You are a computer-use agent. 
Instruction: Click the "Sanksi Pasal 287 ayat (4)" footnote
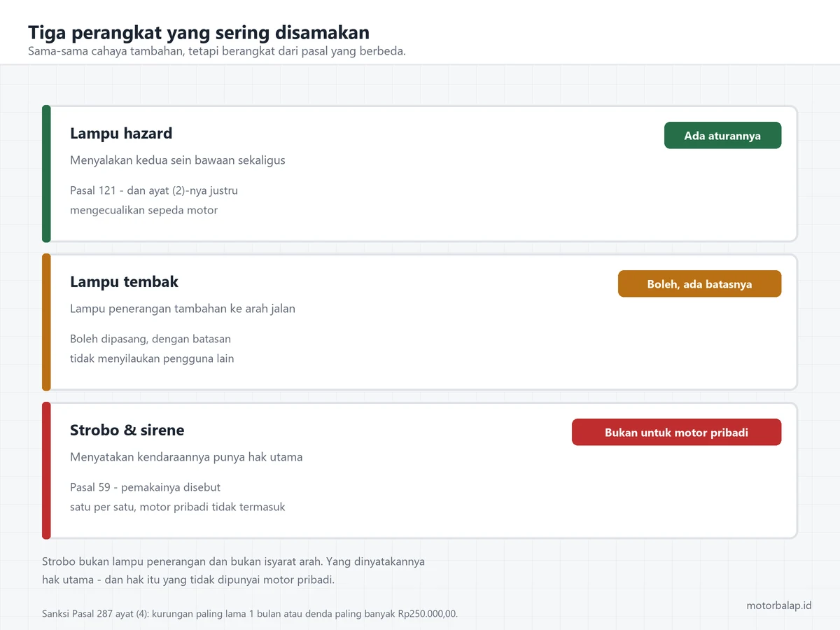[x=250, y=614]
